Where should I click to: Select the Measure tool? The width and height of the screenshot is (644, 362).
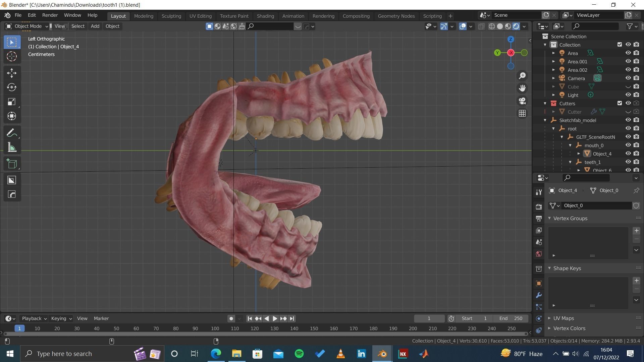(12, 147)
